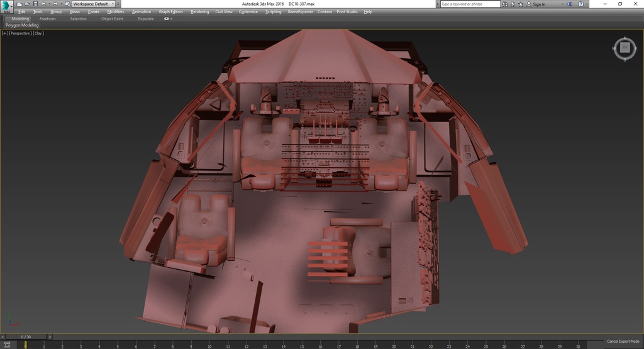
Task: Redo the action with the toolbar arrow
Action: 55,4
